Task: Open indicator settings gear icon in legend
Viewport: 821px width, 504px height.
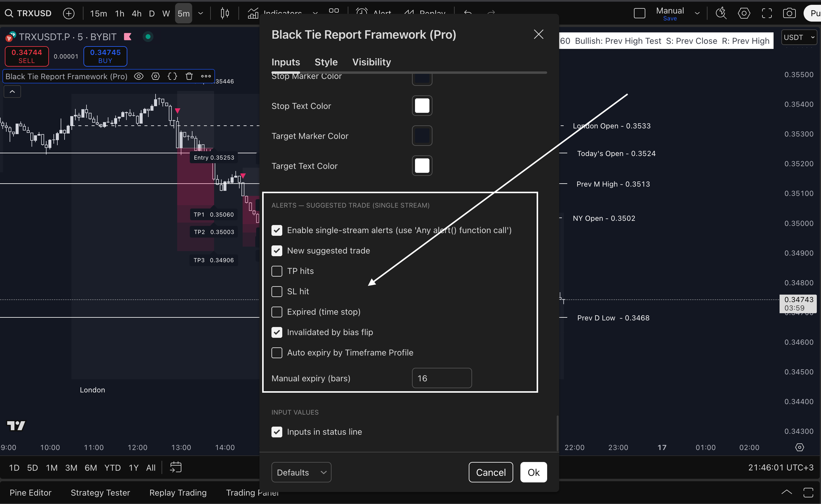Action: click(x=156, y=76)
